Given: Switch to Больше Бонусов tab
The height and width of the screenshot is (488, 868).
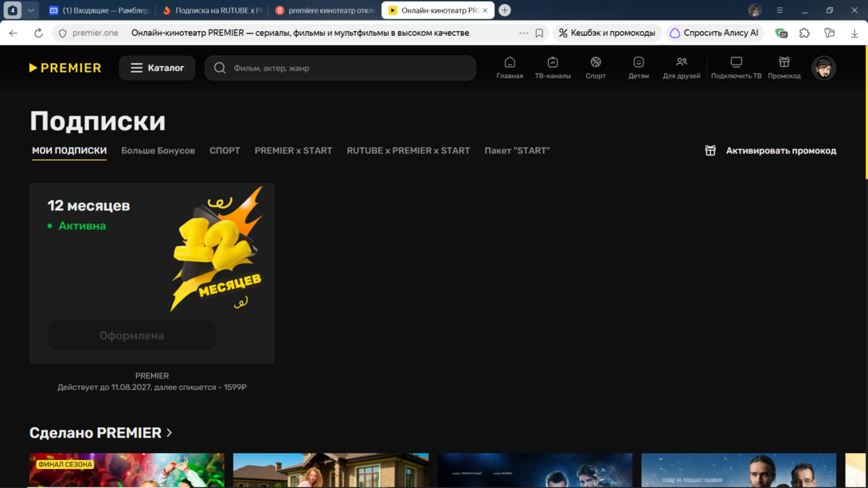Looking at the screenshot, I should (x=158, y=150).
